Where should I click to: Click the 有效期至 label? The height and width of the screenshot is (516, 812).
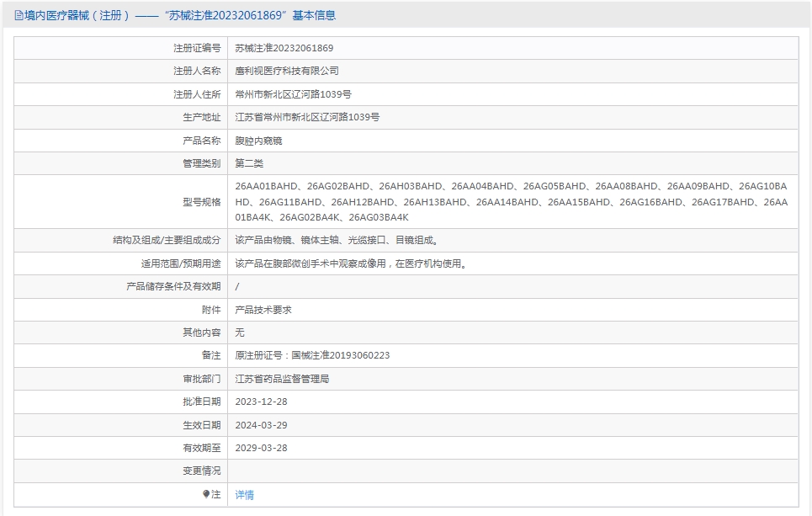201,448
